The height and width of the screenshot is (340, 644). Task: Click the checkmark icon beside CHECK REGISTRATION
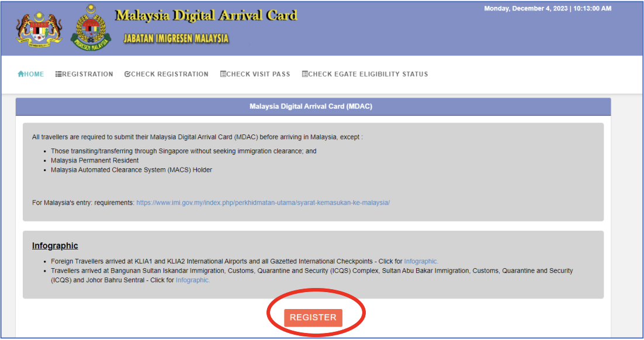coord(127,74)
